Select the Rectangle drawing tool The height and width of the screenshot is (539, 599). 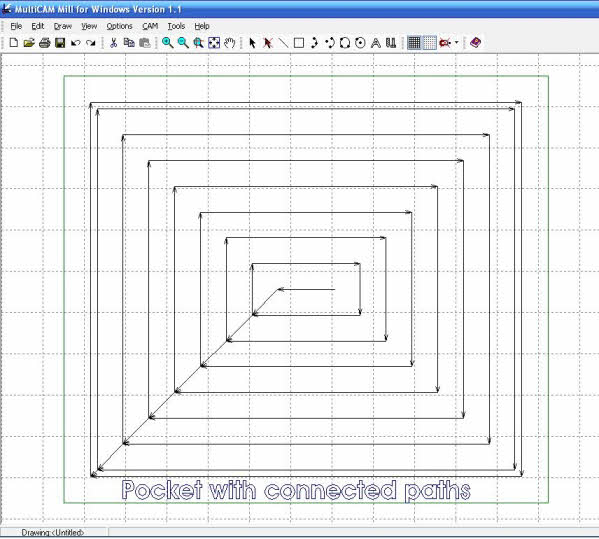pyautogui.click(x=299, y=43)
